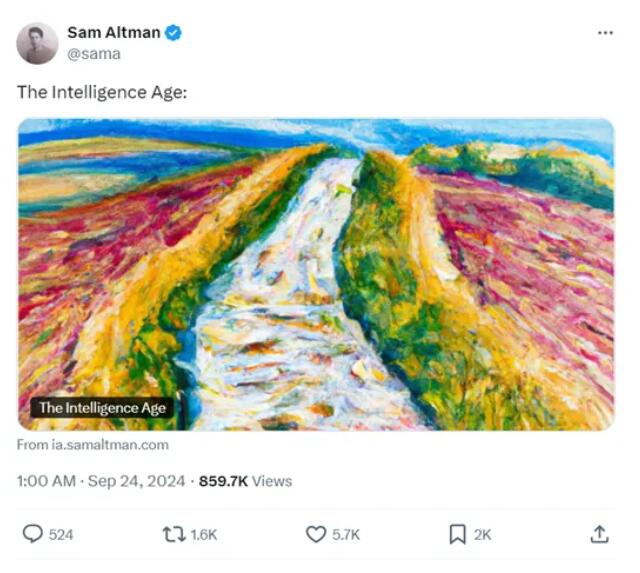Open the Sam Altman display name link
Image resolution: width=640 pixels, height=573 pixels.
tap(113, 33)
